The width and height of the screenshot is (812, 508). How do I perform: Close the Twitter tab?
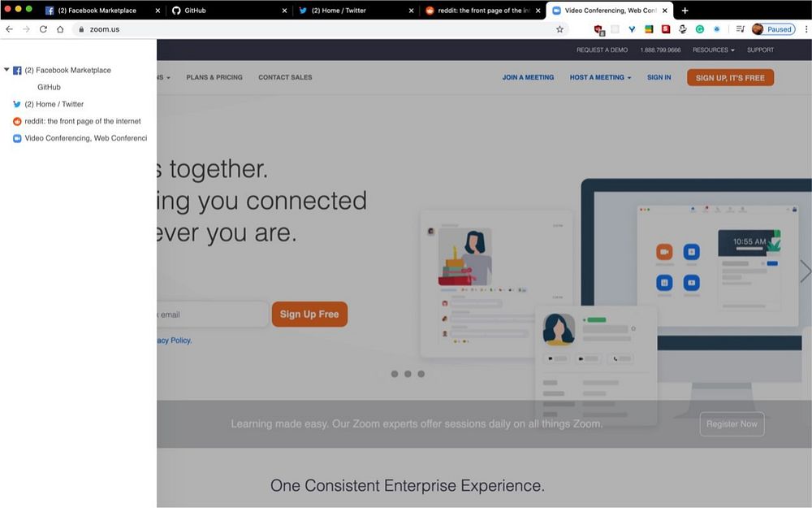(411, 11)
